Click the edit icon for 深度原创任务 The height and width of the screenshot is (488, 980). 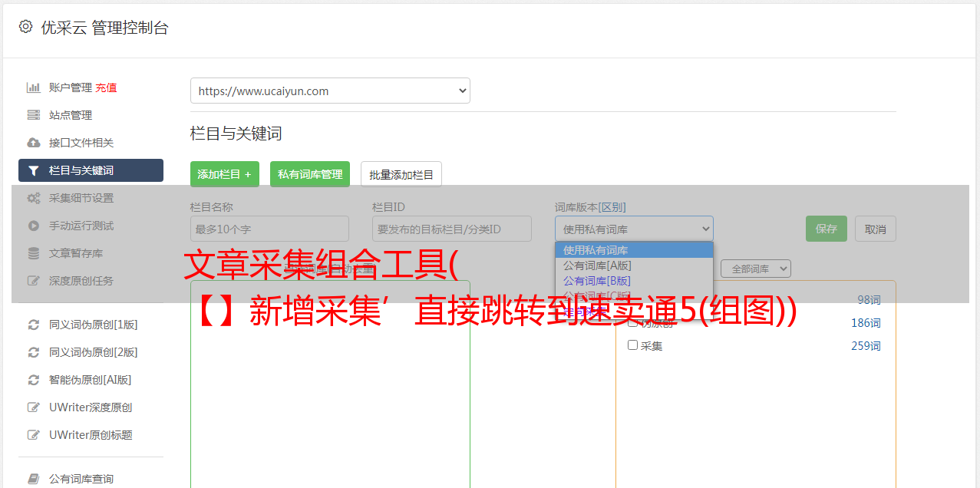(34, 281)
